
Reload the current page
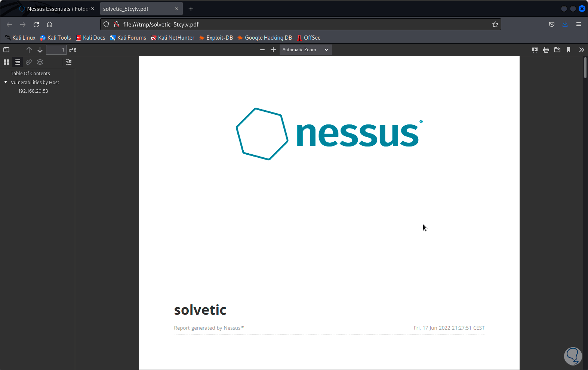36,25
